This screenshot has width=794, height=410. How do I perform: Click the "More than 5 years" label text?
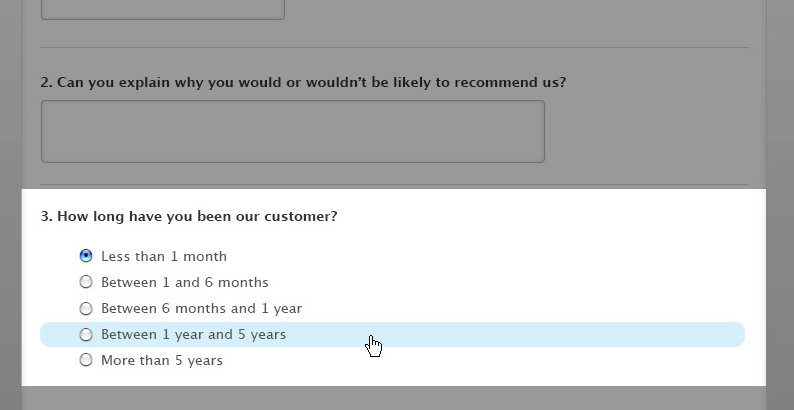[162, 360]
